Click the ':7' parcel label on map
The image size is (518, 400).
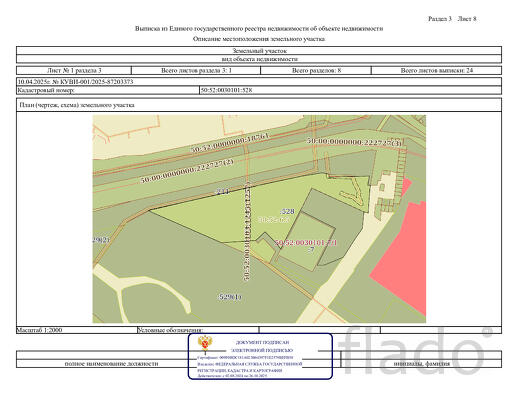(311, 249)
